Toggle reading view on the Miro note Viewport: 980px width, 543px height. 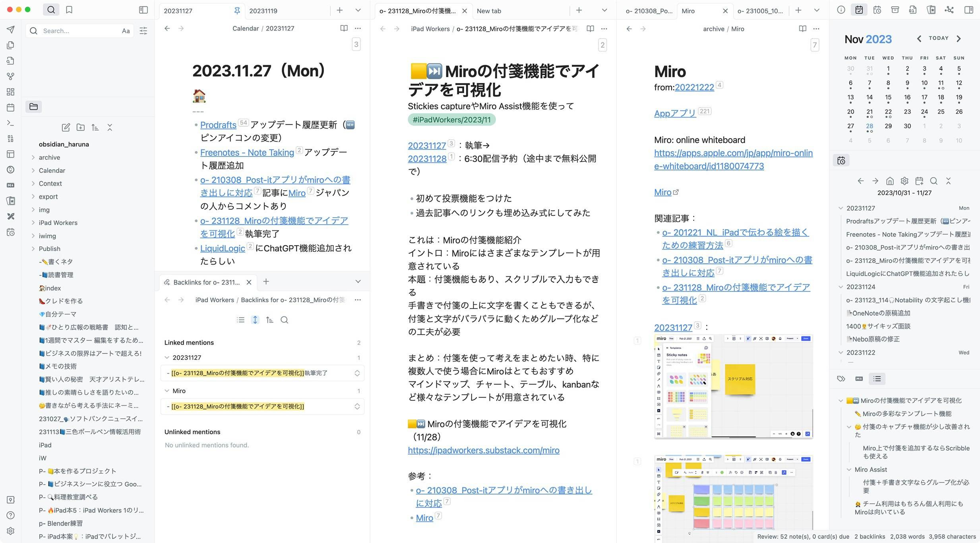tap(802, 29)
